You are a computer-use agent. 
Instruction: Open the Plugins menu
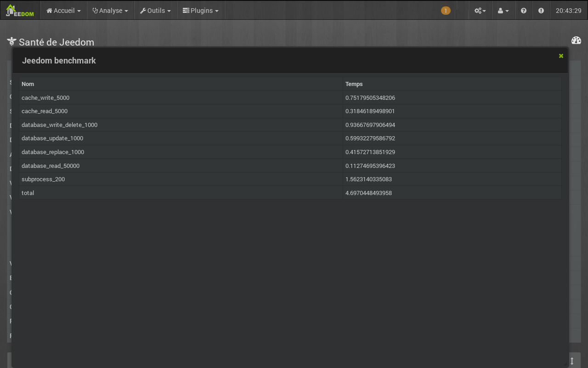pos(201,10)
